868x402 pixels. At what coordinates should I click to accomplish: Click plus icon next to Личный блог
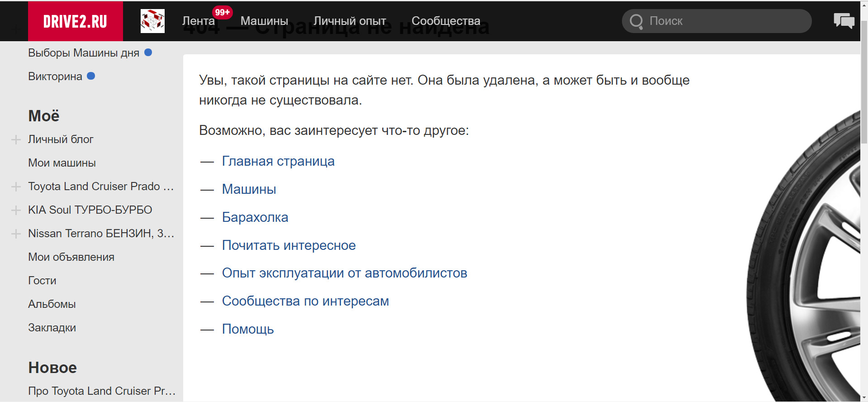[x=16, y=139]
